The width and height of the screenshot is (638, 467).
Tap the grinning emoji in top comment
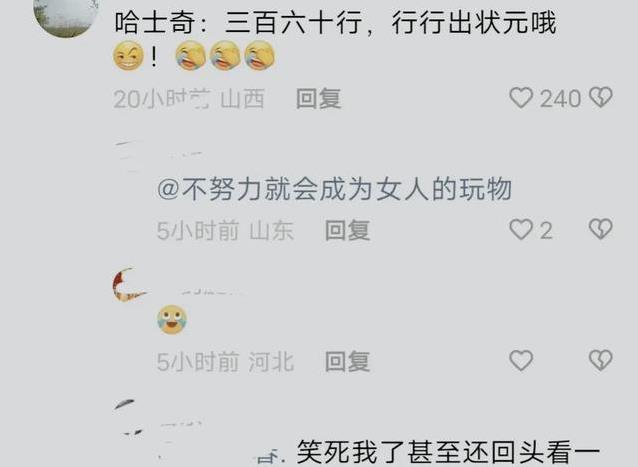(x=129, y=56)
